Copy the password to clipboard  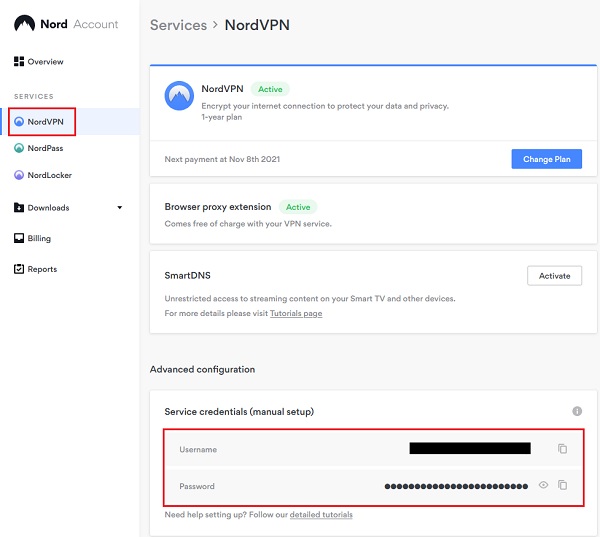pyautogui.click(x=562, y=485)
